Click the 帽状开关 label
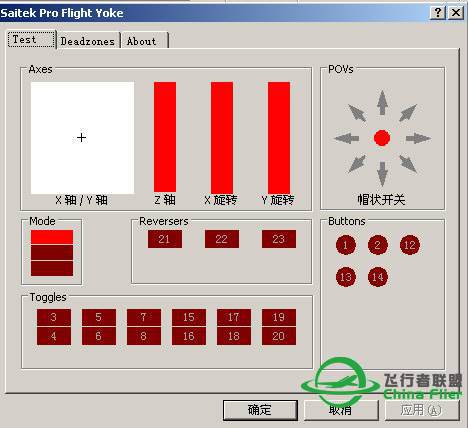This screenshot has width=468, height=428. point(381,200)
